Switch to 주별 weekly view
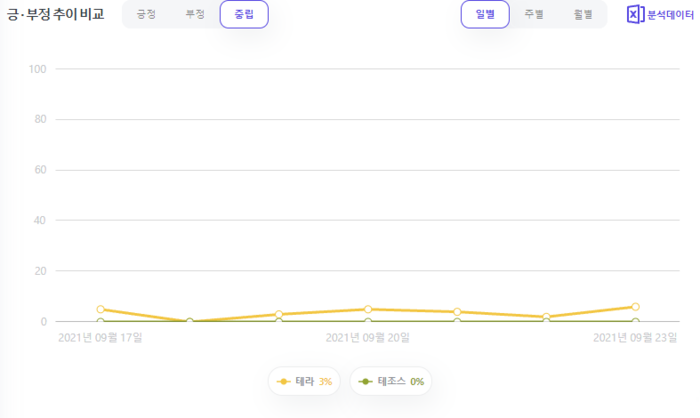 tap(534, 15)
